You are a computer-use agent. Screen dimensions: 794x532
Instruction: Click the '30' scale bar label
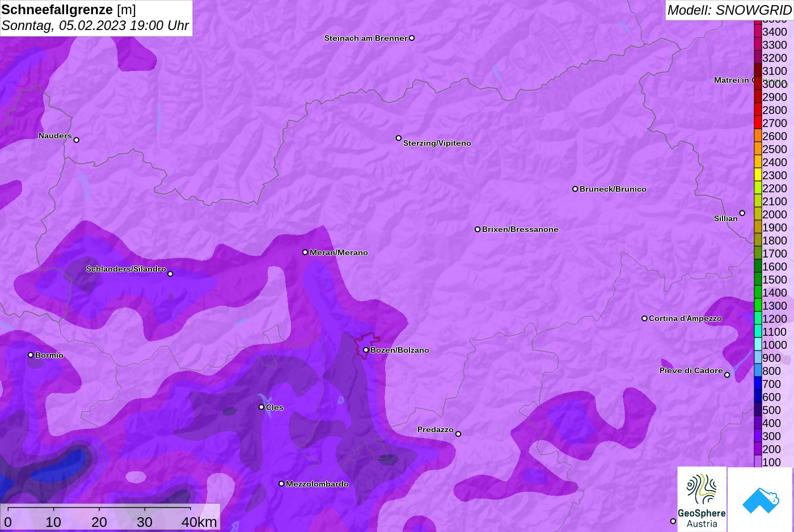145,522
